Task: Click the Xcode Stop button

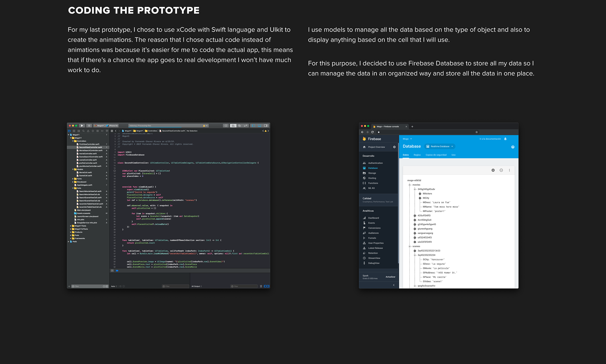Action: click(x=89, y=126)
